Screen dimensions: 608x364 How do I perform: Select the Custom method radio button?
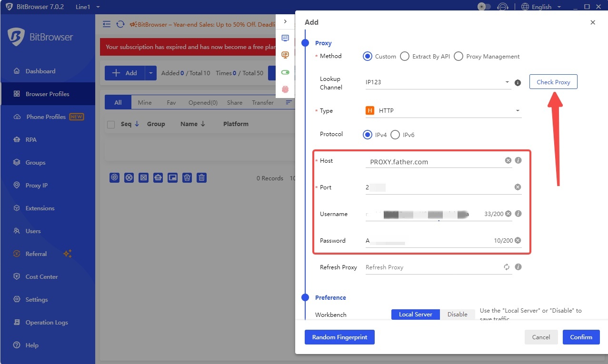[x=367, y=56]
